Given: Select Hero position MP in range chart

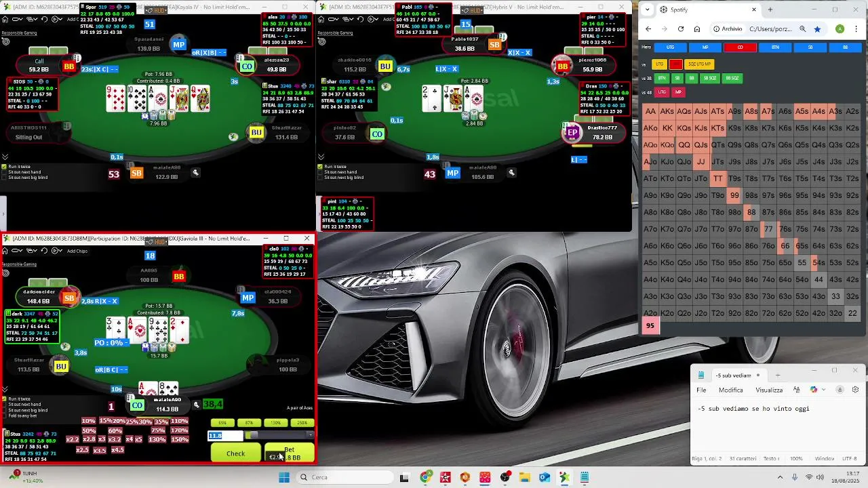Looking at the screenshot, I should pyautogui.click(x=705, y=47).
